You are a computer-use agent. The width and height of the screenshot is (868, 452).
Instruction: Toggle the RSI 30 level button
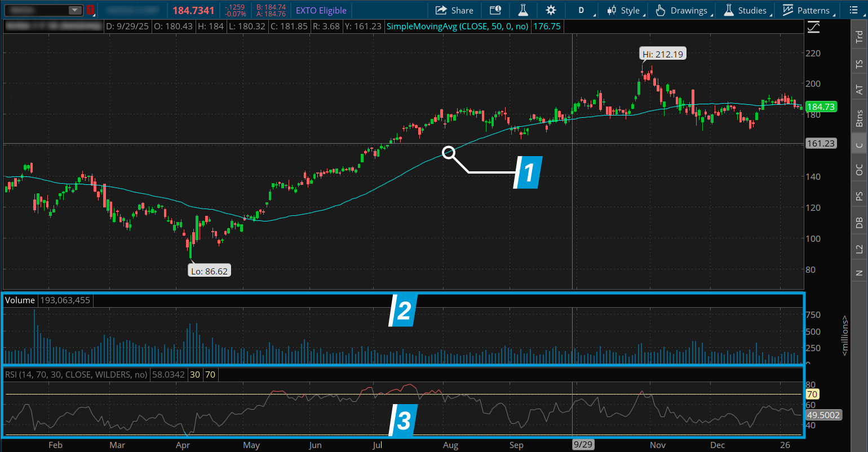click(x=195, y=374)
